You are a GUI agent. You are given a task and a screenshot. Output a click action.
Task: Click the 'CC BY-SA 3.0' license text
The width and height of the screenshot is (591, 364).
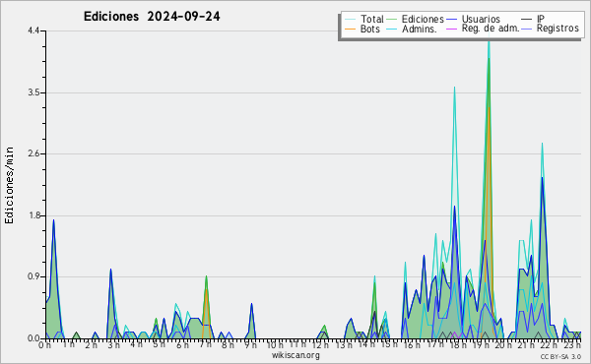point(560,357)
